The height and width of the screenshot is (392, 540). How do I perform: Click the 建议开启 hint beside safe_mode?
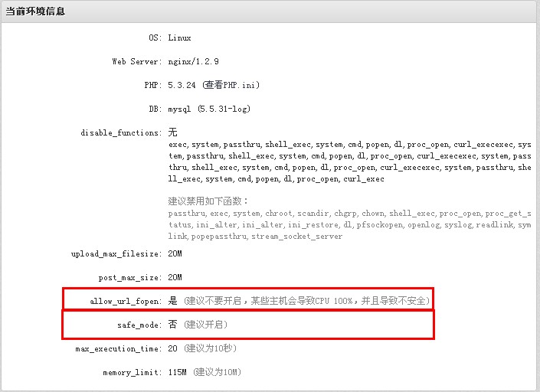[x=204, y=325]
